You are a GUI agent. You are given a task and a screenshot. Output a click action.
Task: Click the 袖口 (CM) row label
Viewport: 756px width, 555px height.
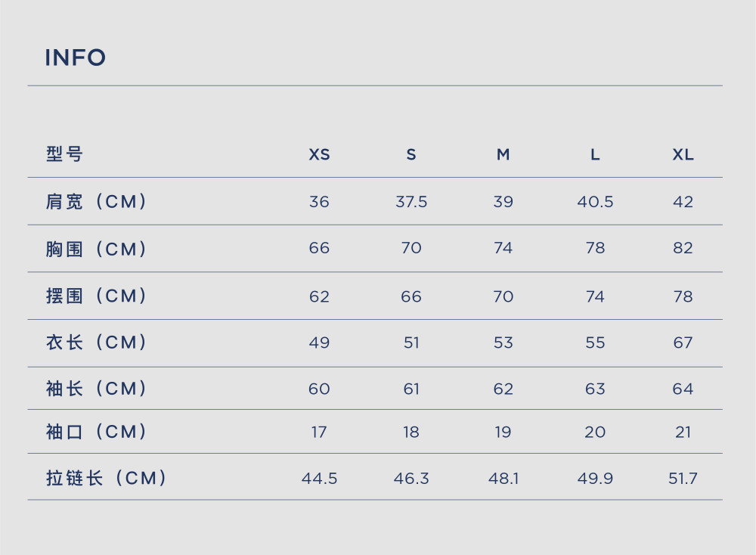click(97, 432)
